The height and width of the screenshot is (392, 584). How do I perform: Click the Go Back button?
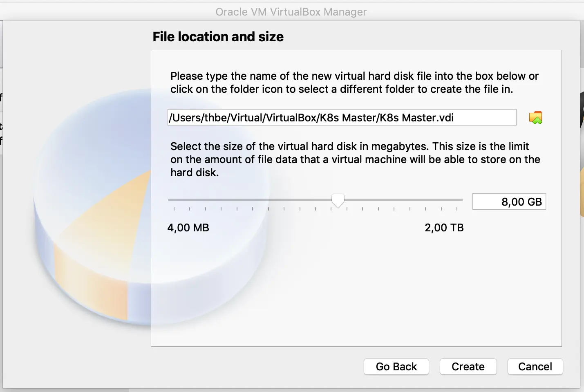396,367
